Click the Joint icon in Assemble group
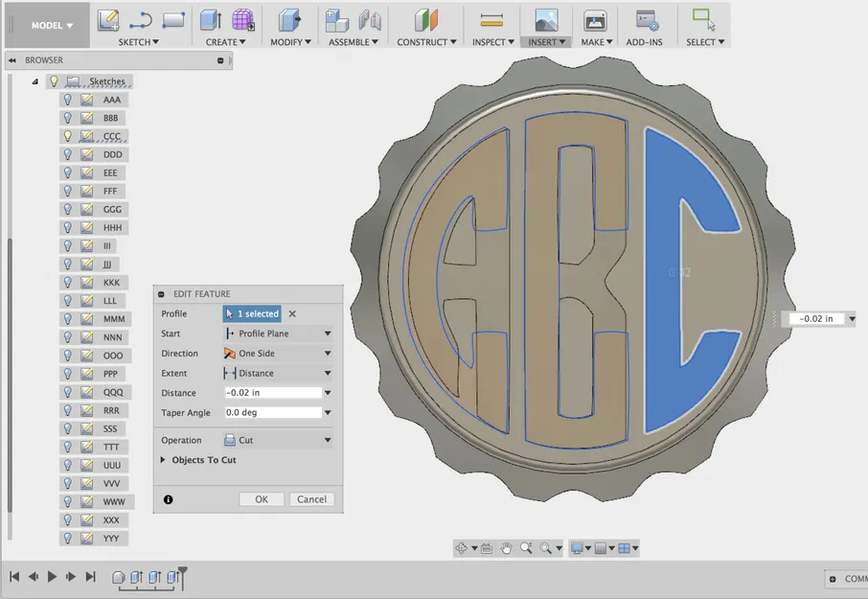Viewport: 868px width, 599px height. tap(370, 20)
